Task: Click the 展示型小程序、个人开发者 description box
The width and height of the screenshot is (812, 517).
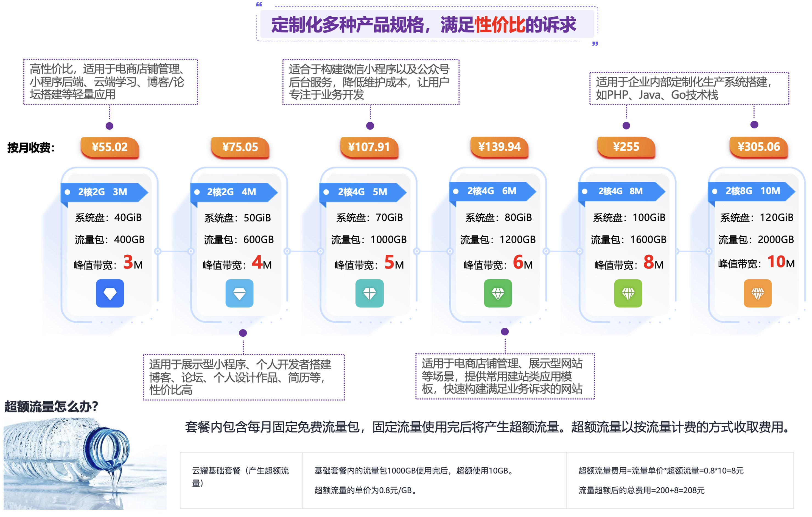Action: 244,377
